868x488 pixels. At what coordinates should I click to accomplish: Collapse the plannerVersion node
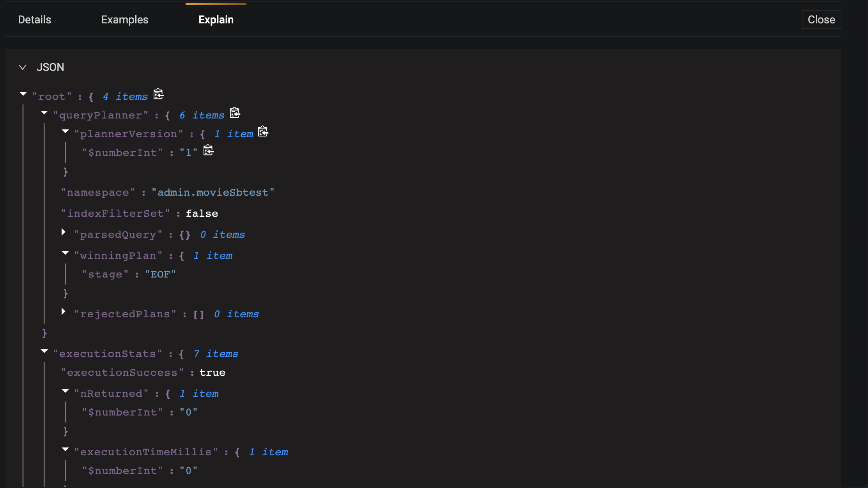[x=66, y=131]
